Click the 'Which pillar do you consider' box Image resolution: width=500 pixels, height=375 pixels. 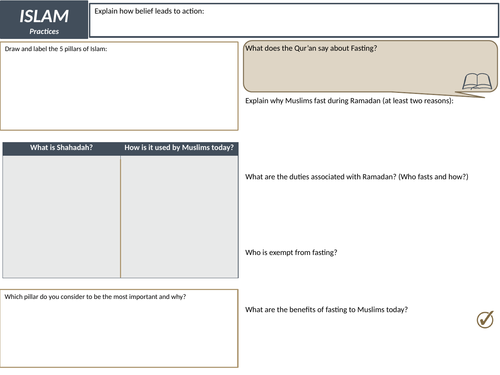tap(119, 329)
